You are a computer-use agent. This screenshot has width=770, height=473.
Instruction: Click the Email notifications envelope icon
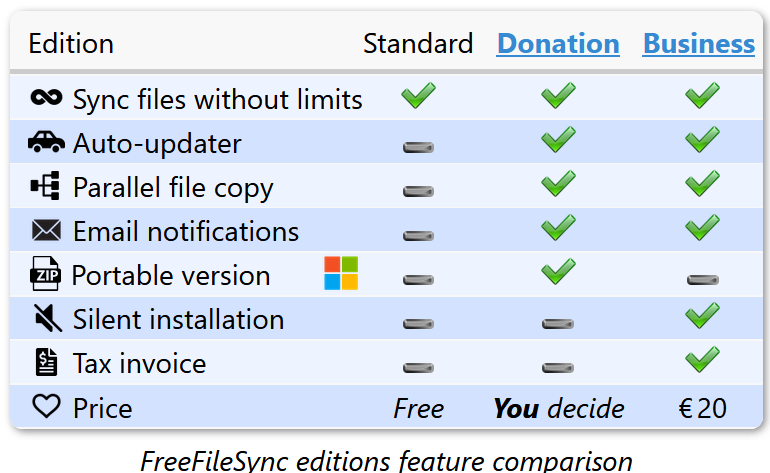click(x=46, y=231)
